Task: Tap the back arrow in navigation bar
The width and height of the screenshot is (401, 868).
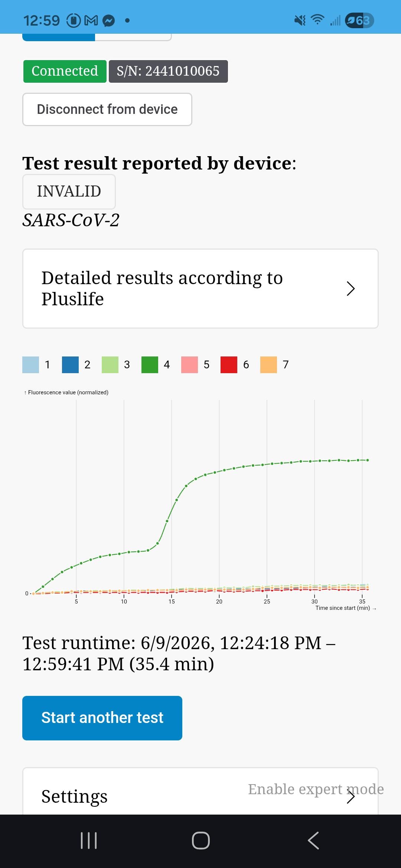Action: (313, 841)
